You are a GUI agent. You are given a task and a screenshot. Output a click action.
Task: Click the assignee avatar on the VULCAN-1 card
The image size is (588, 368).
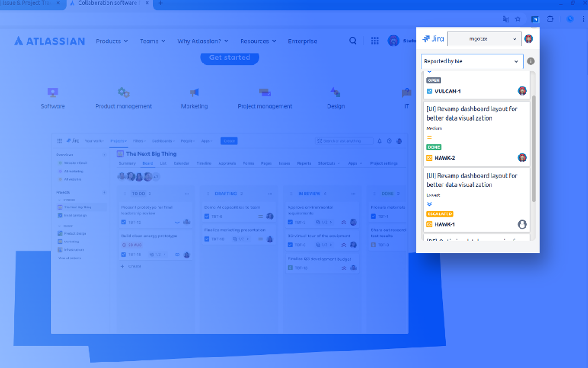point(522,91)
